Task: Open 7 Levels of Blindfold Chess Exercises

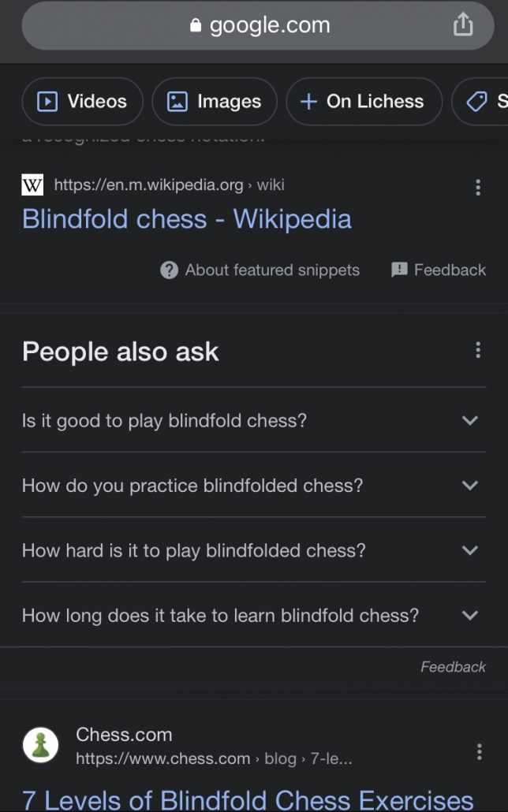Action: pos(248,800)
